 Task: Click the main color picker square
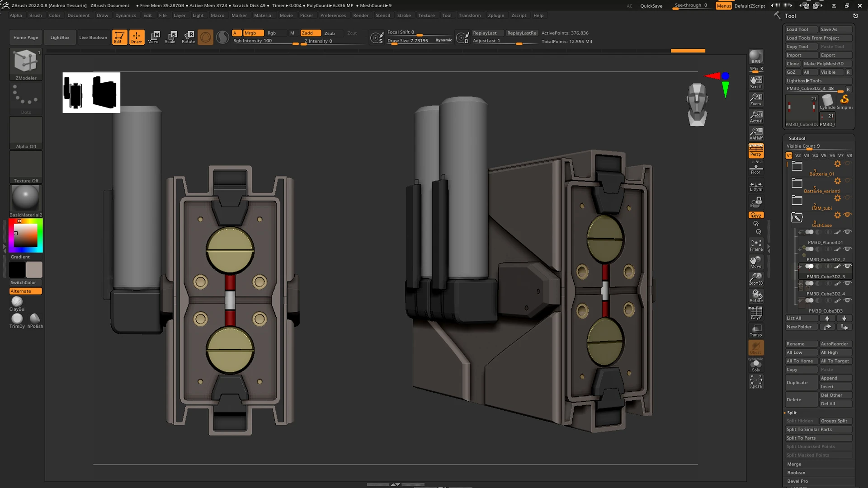(x=26, y=235)
